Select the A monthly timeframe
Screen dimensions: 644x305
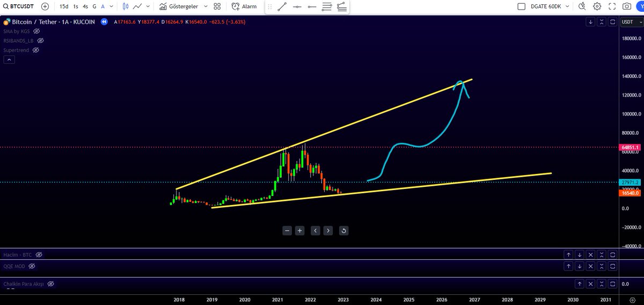pos(103,6)
